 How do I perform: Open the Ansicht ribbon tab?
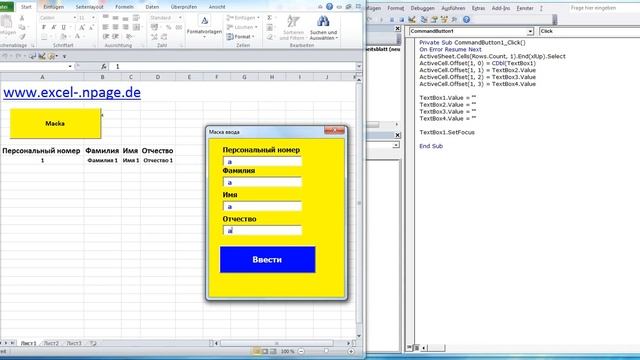217,7
